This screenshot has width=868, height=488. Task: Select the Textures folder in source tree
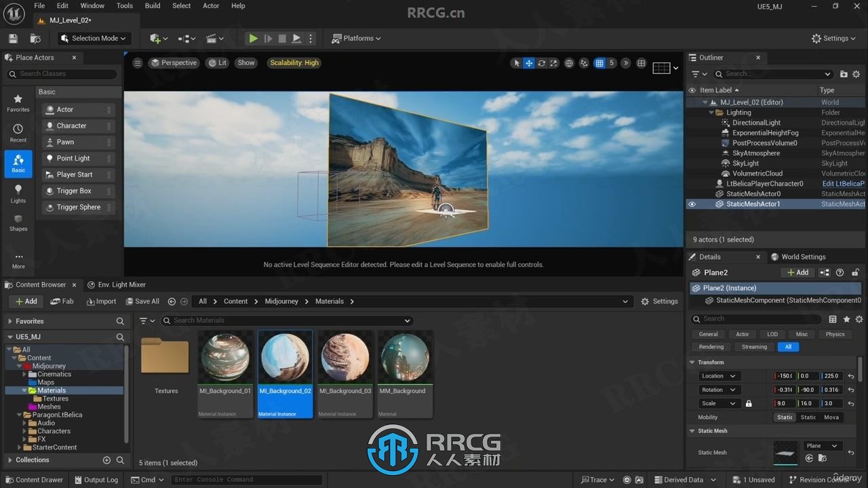pyautogui.click(x=56, y=399)
